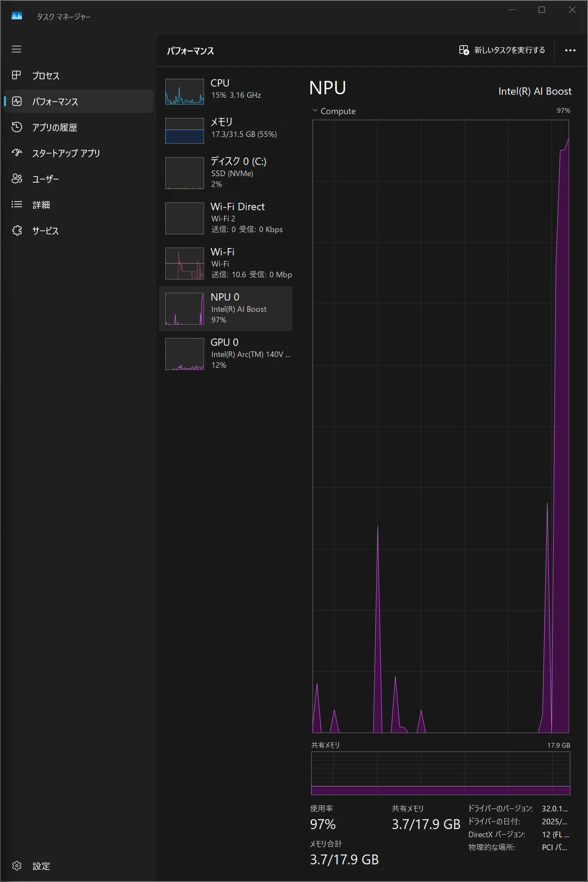The image size is (588, 882).
Task: Open the hamburger navigation menu icon
Action: pos(17,49)
